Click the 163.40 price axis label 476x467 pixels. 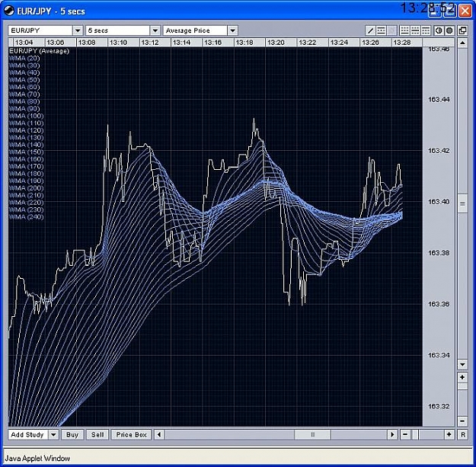click(x=439, y=202)
